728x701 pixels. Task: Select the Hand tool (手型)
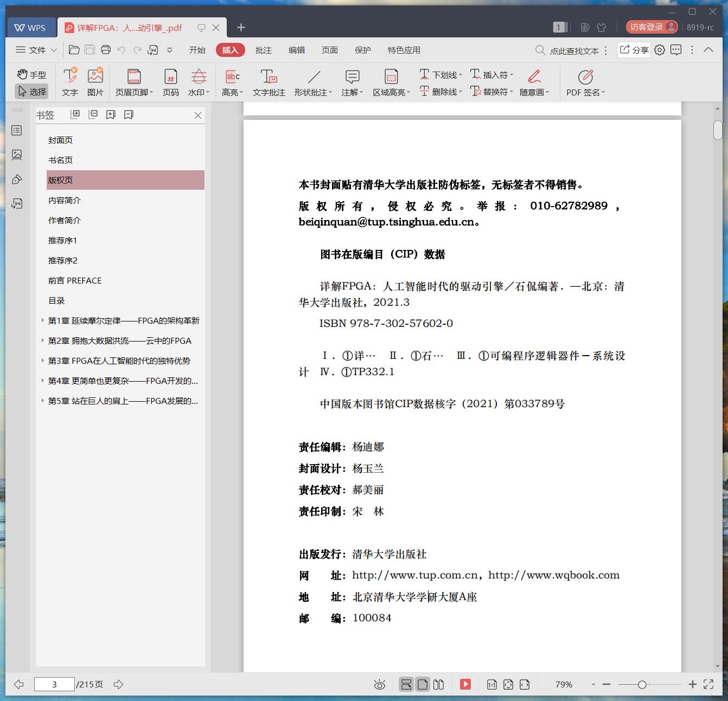[x=31, y=74]
